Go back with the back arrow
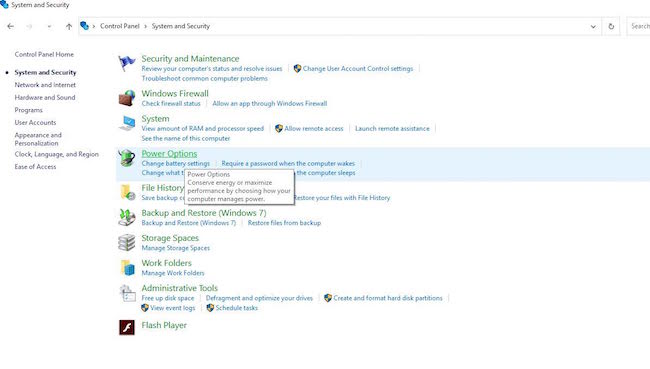This screenshot has width=650, height=369. [x=10, y=26]
